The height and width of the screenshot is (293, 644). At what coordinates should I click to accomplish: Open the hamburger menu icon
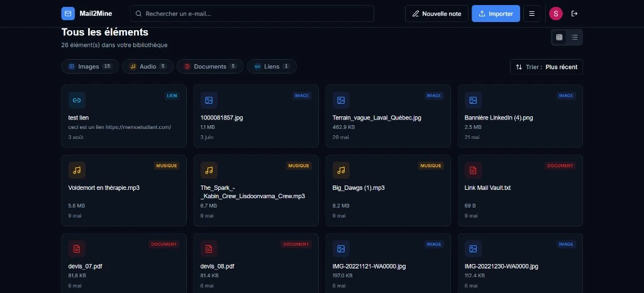pos(532,14)
